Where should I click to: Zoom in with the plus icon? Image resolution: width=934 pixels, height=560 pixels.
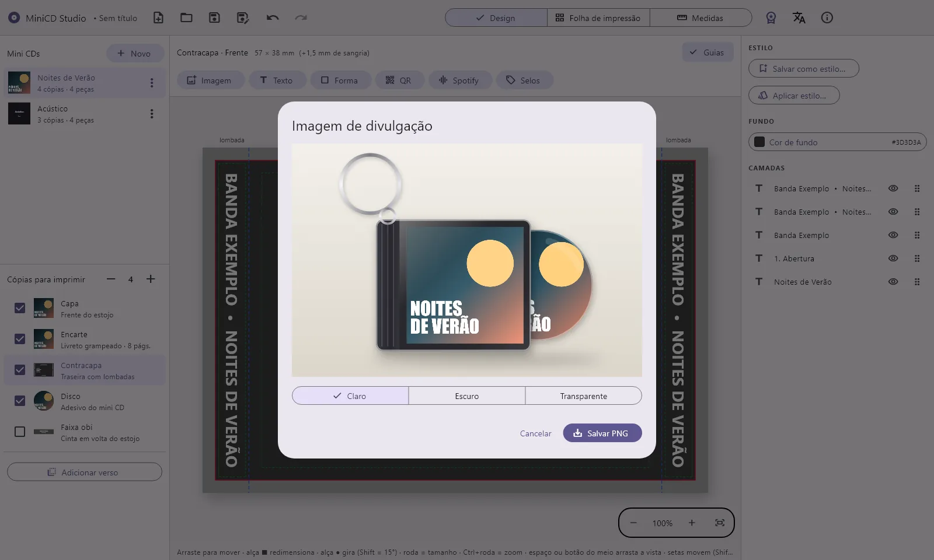click(692, 523)
